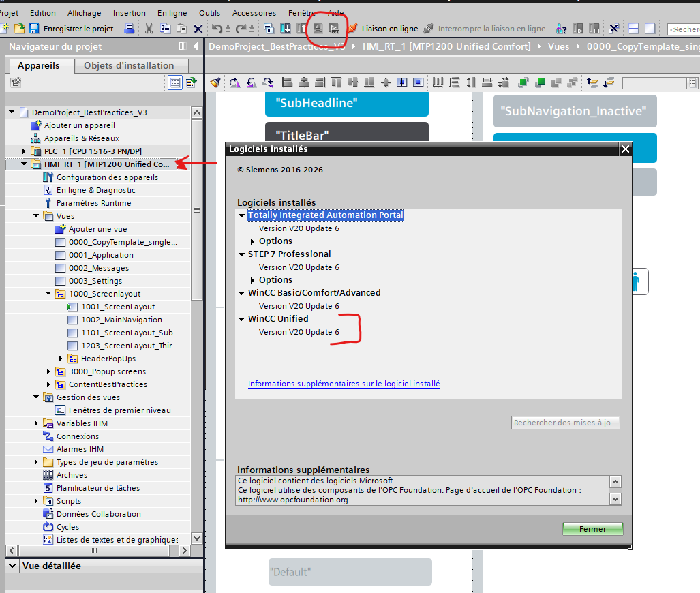700x593 pixels.
Task: Expand PLC_1 CPU 1516-3 node
Action: [x=24, y=151]
